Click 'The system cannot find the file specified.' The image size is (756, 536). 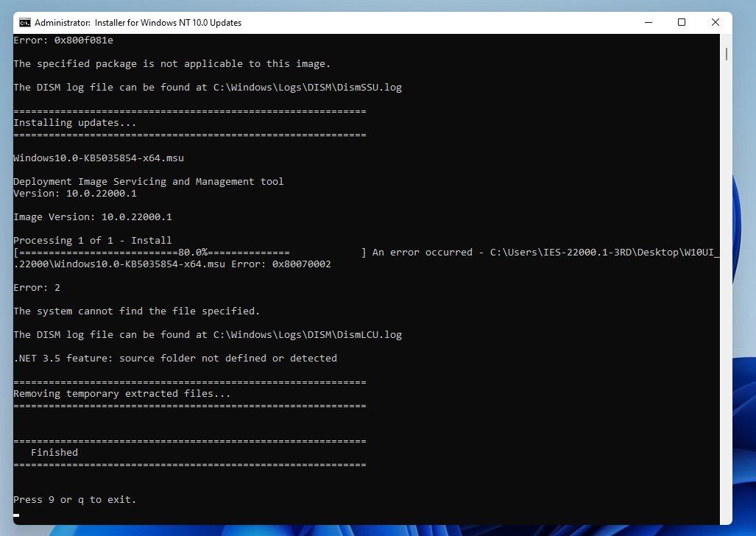point(136,311)
